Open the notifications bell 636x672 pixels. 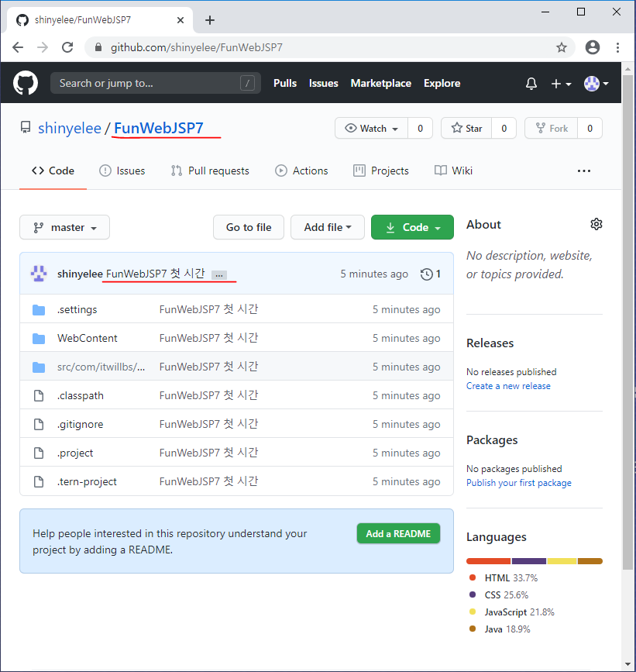531,84
